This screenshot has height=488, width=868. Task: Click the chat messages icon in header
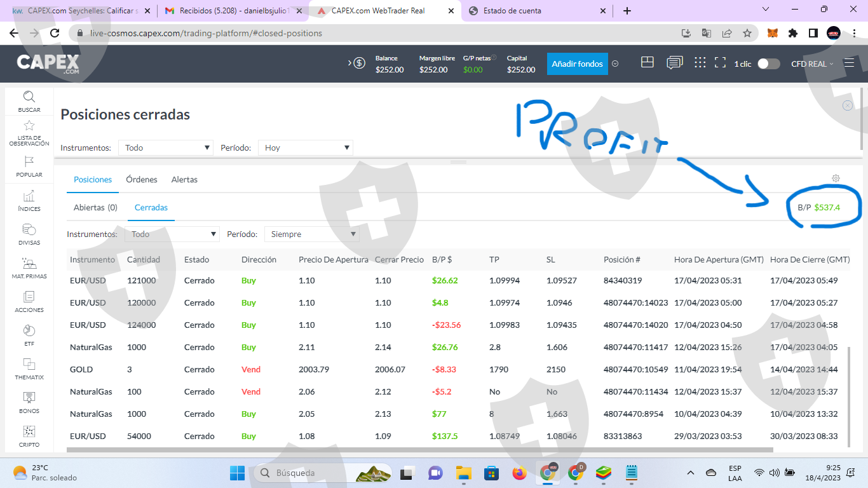tap(675, 63)
